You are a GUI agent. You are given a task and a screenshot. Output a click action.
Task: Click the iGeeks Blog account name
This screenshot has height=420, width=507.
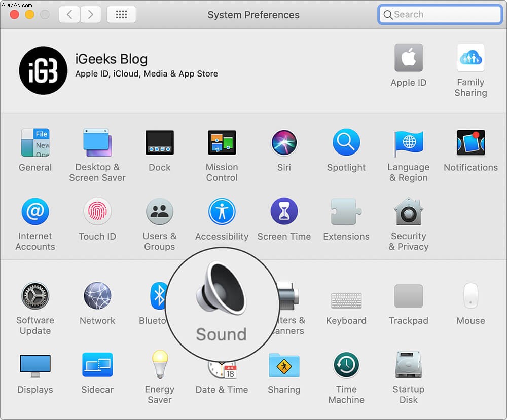[112, 59]
